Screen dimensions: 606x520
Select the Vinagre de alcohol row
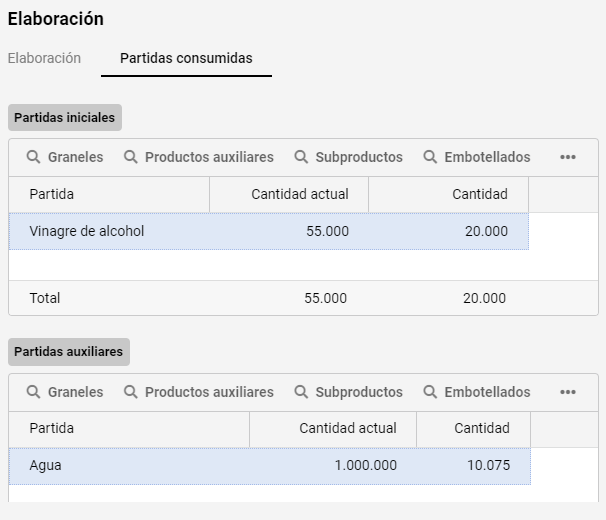(269, 231)
